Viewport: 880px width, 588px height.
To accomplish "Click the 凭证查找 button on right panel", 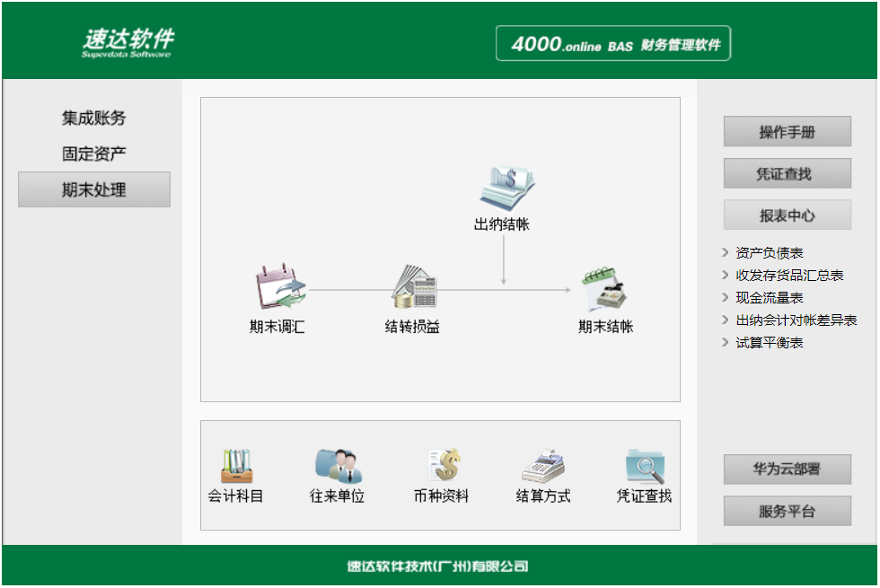I will click(787, 174).
